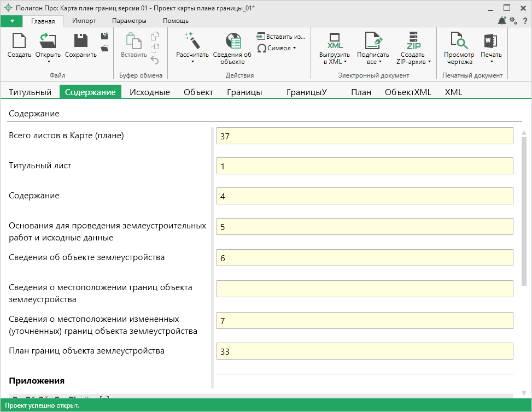Image resolution: width=532 pixels, height=412 pixels.
Task: Open the Границы section tab
Action: point(244,92)
